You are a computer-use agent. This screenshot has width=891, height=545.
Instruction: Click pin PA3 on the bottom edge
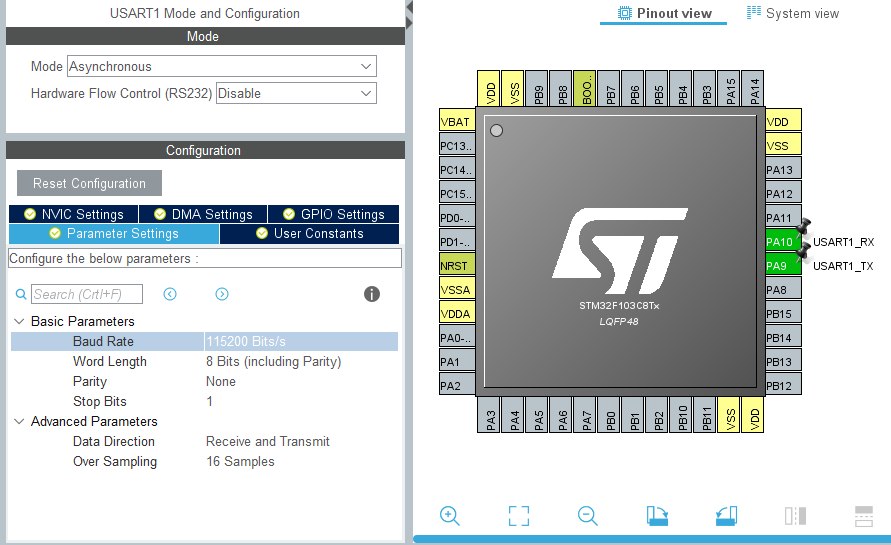(489, 415)
